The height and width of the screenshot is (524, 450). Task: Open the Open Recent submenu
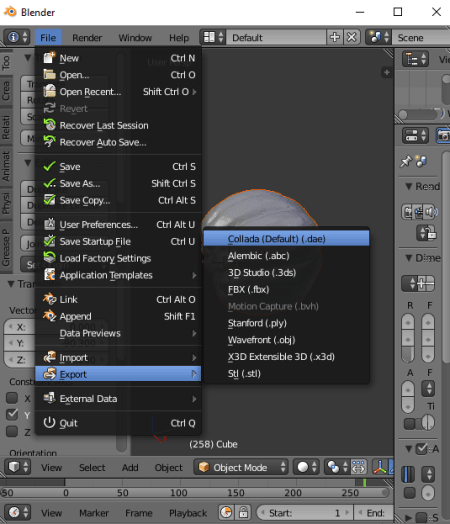(x=118, y=92)
